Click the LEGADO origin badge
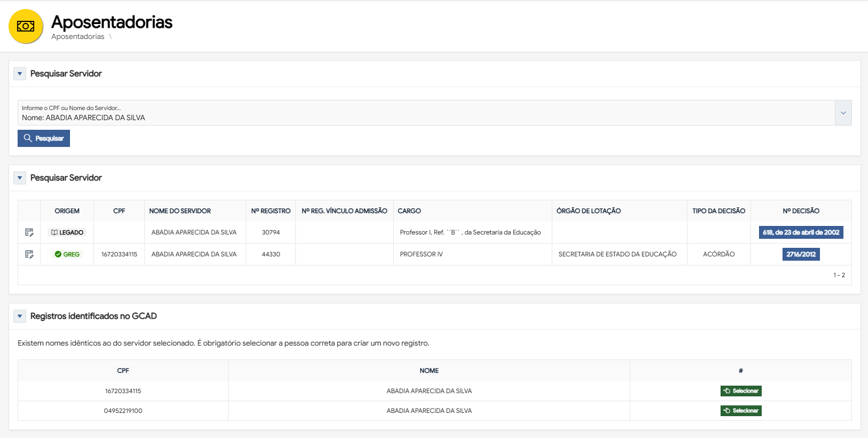The height and width of the screenshot is (438, 868). pyautogui.click(x=67, y=232)
